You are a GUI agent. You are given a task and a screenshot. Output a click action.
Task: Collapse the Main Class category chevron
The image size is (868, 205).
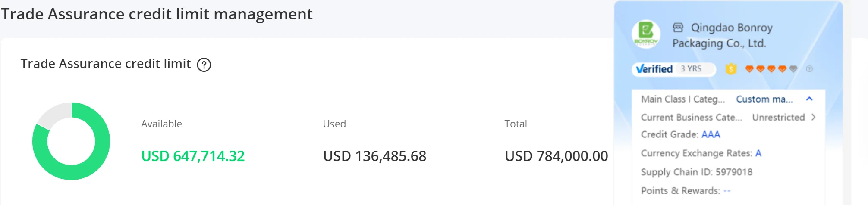[x=809, y=99]
